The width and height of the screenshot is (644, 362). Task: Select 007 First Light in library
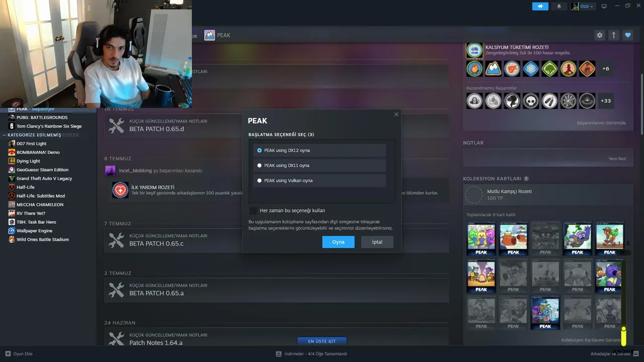coord(48,144)
